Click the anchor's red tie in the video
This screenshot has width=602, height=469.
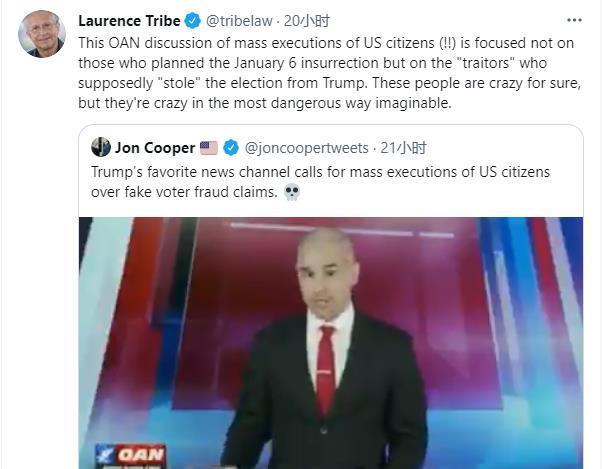(x=326, y=370)
